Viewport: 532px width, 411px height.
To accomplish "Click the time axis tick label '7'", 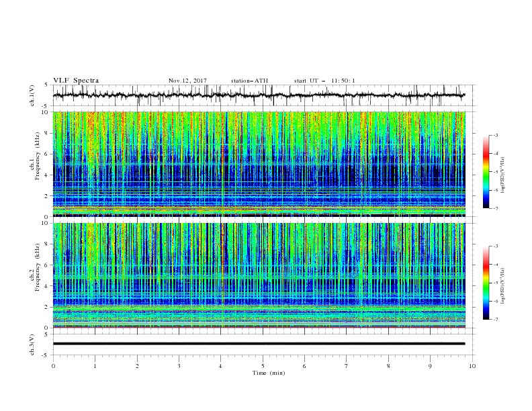I will 347,366.
